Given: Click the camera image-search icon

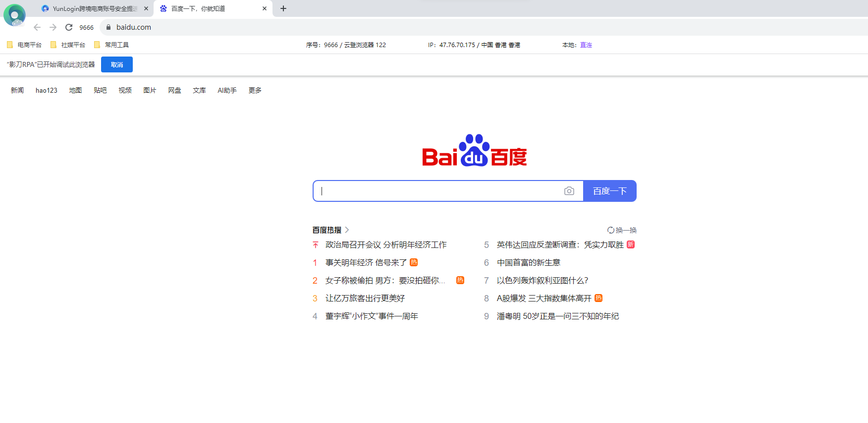Looking at the screenshot, I should [569, 191].
